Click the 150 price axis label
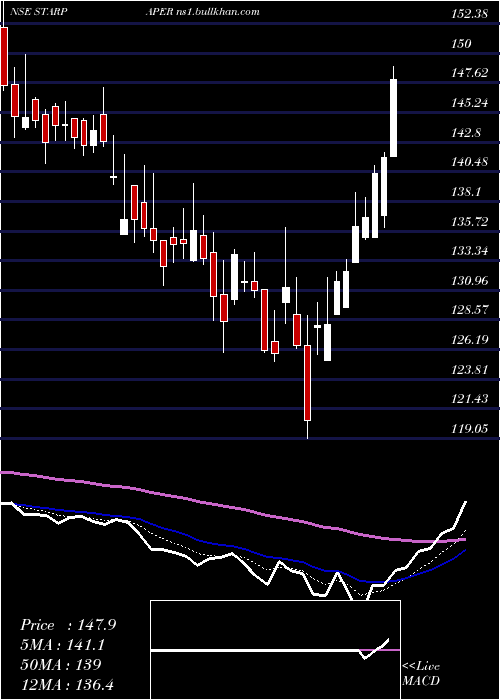 pyautogui.click(x=461, y=44)
